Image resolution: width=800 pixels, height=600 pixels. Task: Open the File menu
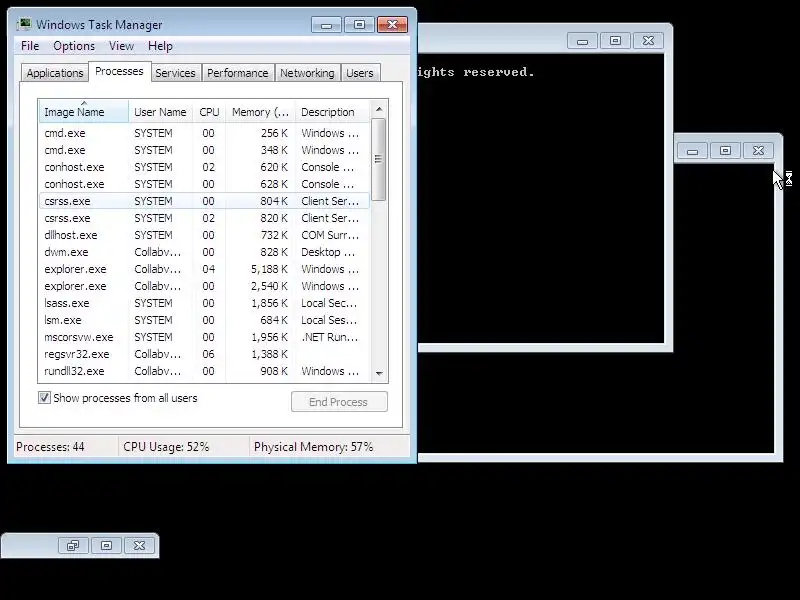[30, 46]
